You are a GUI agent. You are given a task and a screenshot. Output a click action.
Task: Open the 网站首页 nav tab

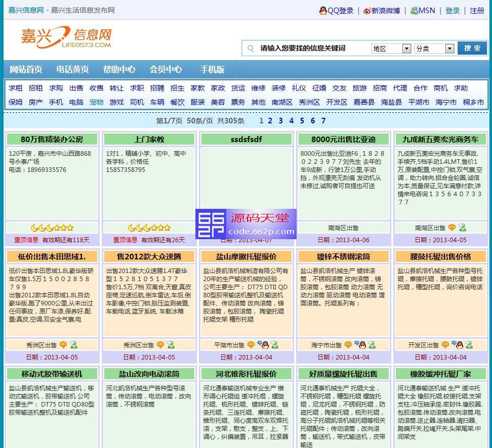[x=26, y=69]
